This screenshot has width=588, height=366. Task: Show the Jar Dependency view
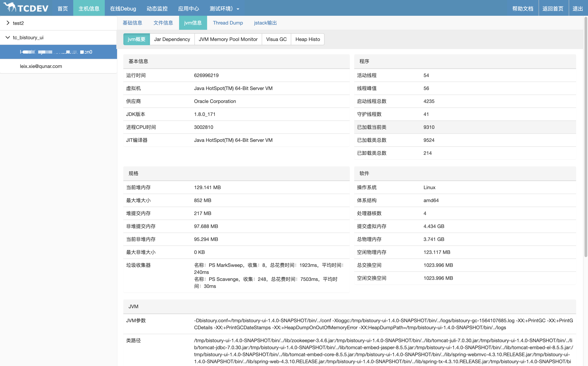pyautogui.click(x=172, y=39)
